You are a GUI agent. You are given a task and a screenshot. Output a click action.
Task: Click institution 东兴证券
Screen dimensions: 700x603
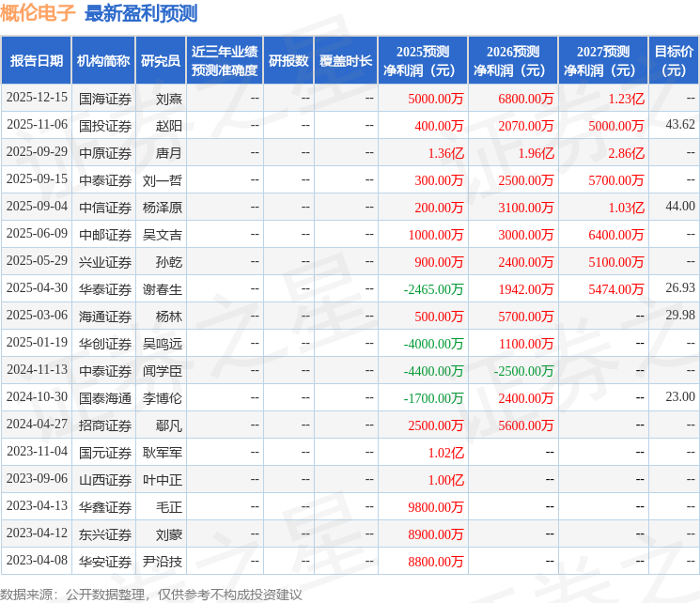(x=105, y=534)
